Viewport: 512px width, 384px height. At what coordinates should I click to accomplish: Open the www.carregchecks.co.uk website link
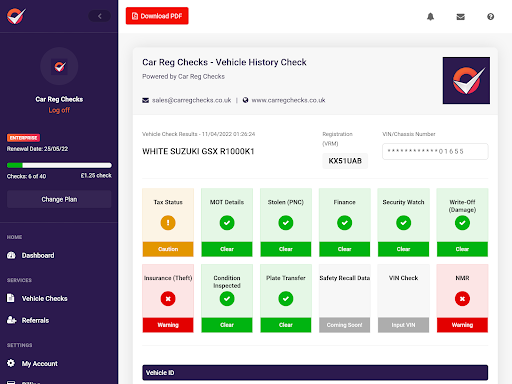288,100
